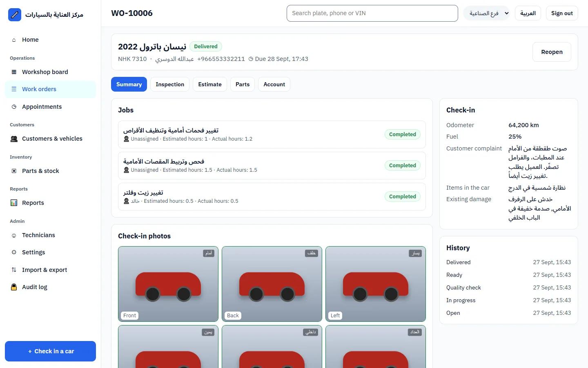This screenshot has height=368, width=588.
Task: Click the Parts & stock box icon
Action: click(14, 171)
